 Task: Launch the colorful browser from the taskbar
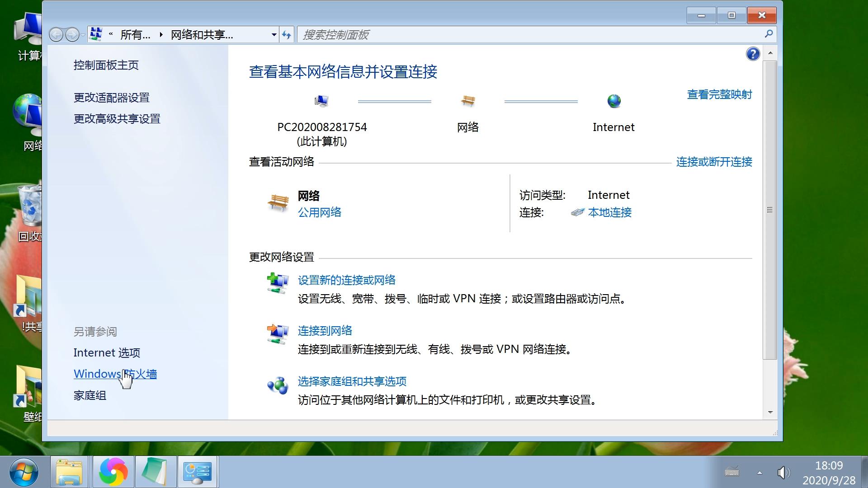113,471
